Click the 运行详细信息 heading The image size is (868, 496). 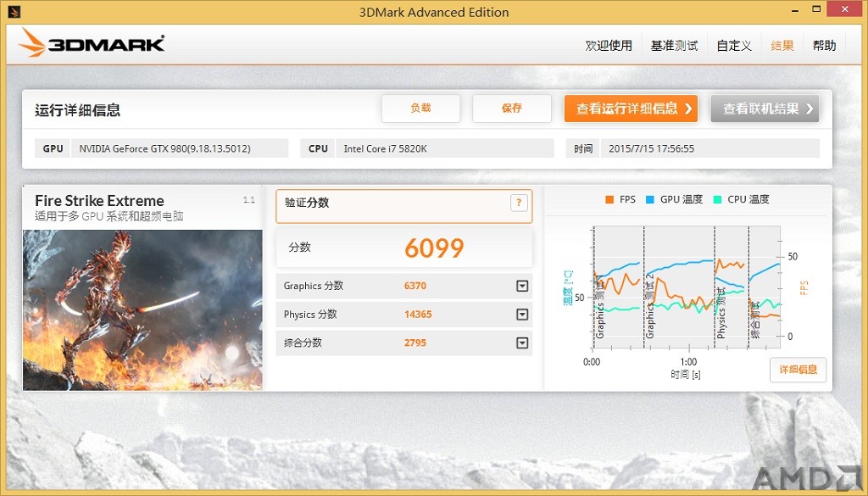click(x=77, y=110)
